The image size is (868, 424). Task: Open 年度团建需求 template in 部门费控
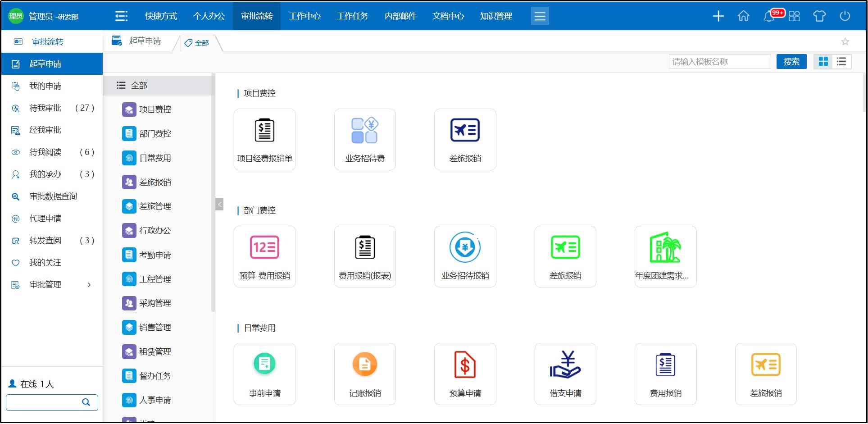pyautogui.click(x=665, y=256)
